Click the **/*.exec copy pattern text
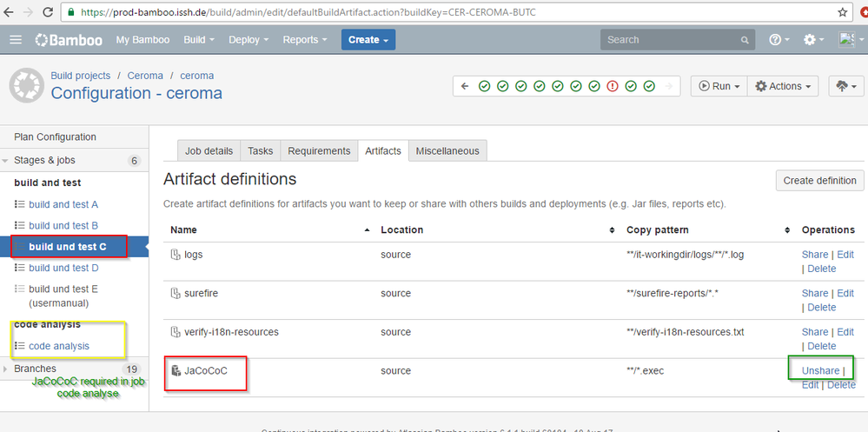 (x=645, y=370)
